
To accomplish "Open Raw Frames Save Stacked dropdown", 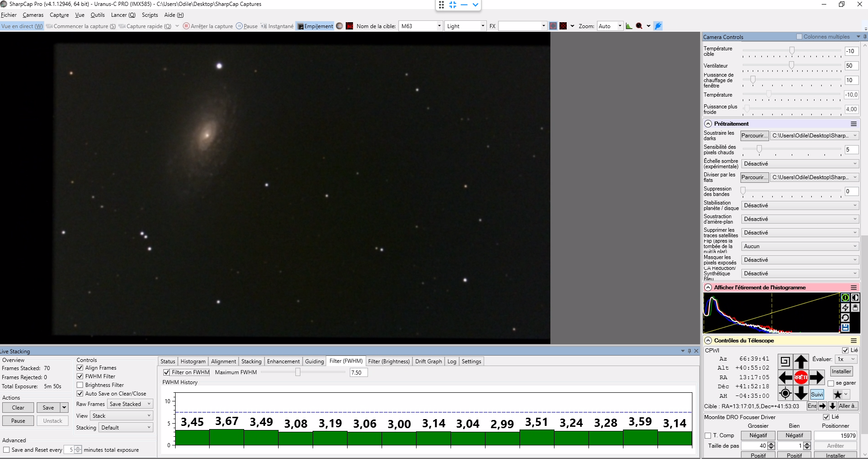I will click(x=130, y=404).
